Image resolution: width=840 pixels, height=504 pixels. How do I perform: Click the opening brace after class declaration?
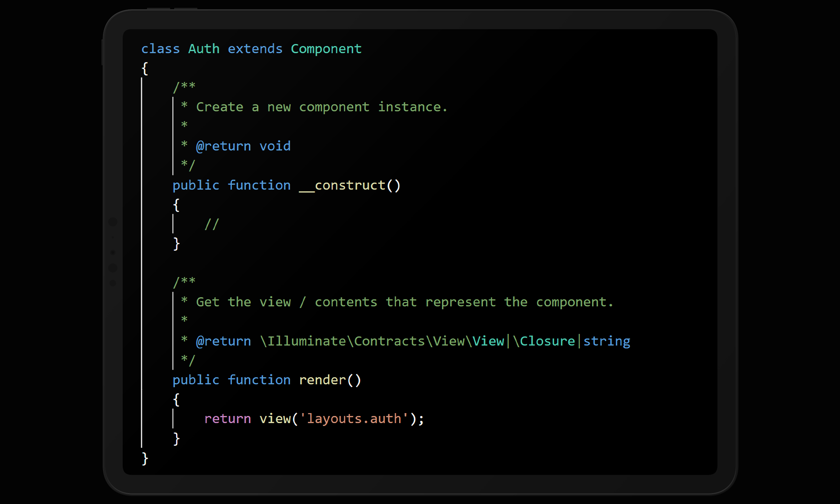(x=145, y=69)
